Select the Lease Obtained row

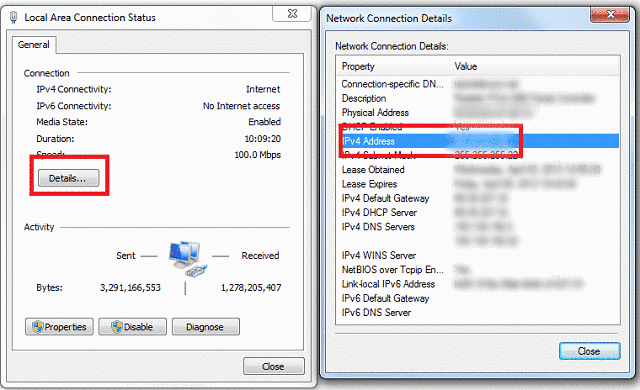tap(478, 170)
